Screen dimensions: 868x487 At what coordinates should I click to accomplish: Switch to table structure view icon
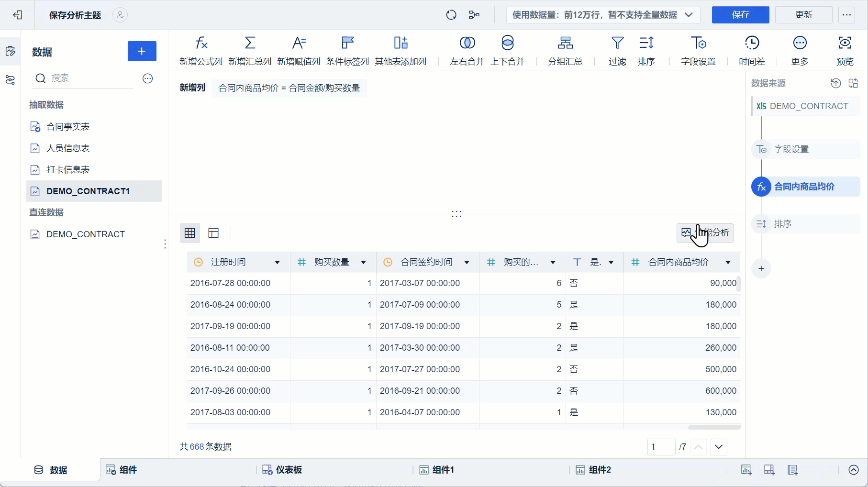[x=213, y=233]
